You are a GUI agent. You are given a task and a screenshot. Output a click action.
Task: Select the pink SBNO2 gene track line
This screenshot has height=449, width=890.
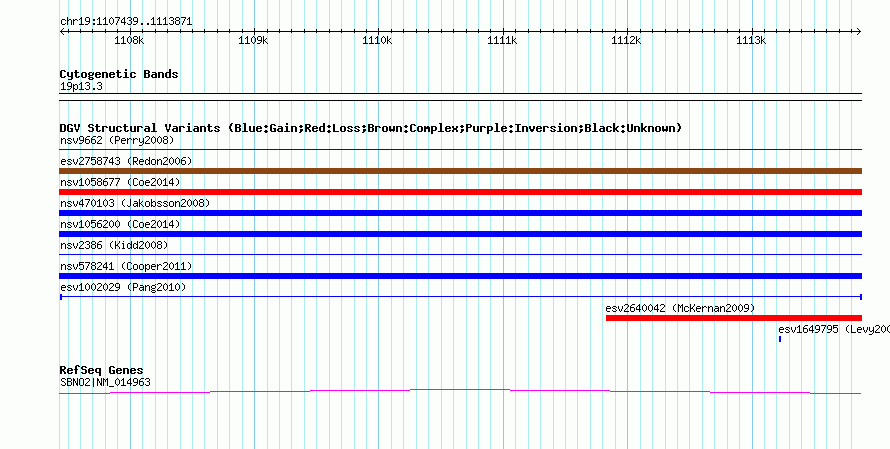pos(460,391)
